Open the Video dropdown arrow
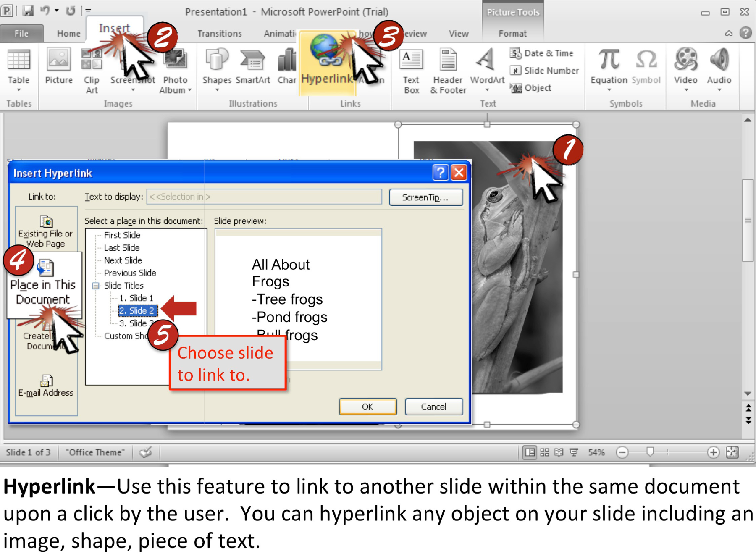756x554 pixels. [686, 90]
